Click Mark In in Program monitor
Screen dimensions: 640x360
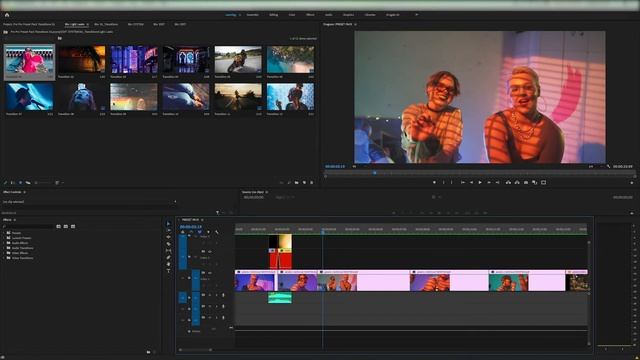click(x=444, y=182)
